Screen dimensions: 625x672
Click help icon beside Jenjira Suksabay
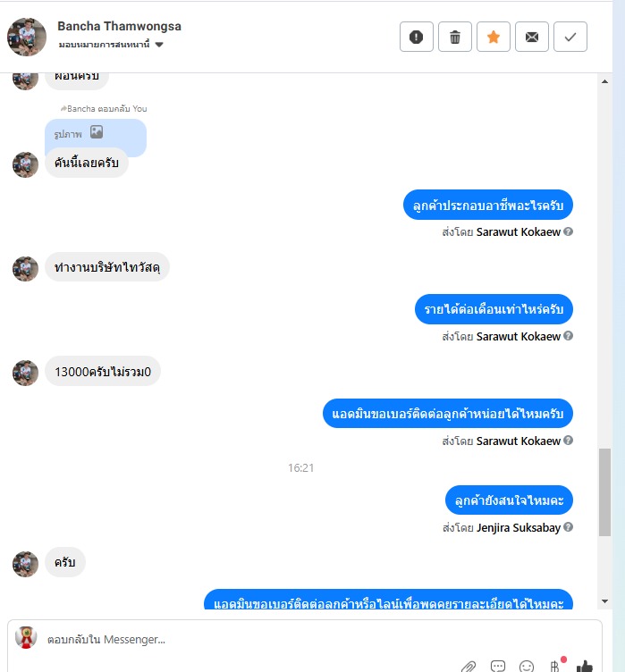[568, 526]
